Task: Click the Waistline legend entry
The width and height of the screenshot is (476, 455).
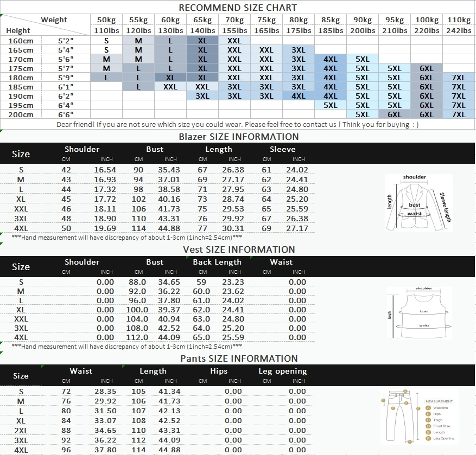Action: [x=437, y=408]
